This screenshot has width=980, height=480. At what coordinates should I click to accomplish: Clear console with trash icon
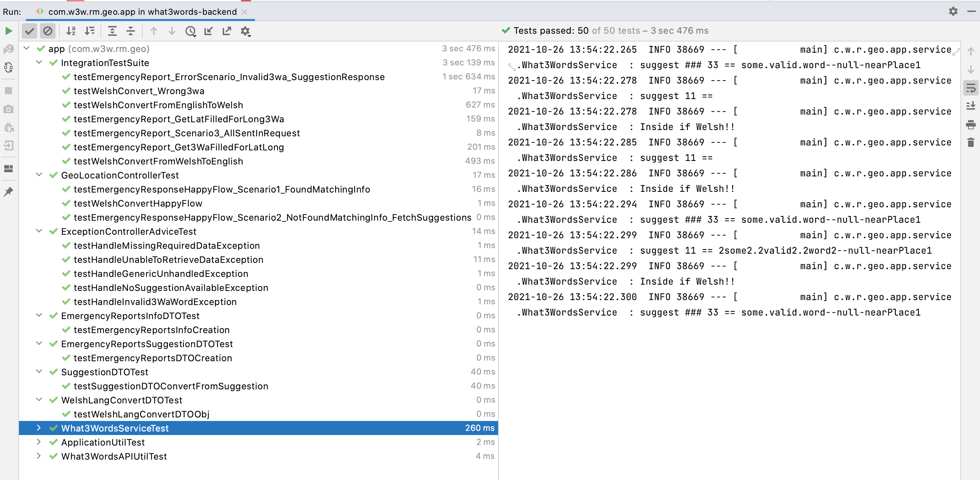[x=971, y=143]
